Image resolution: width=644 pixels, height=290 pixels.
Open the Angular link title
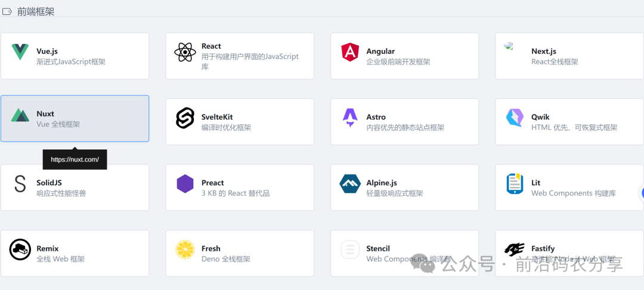tap(380, 51)
